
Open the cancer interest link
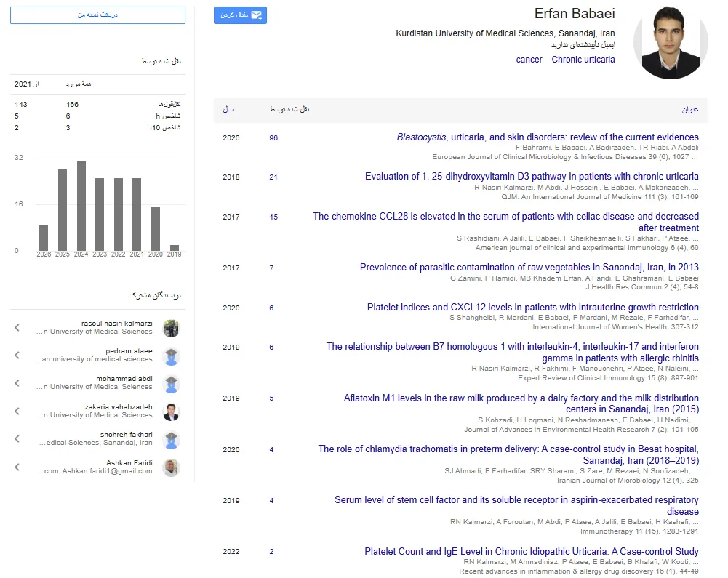[529, 60]
